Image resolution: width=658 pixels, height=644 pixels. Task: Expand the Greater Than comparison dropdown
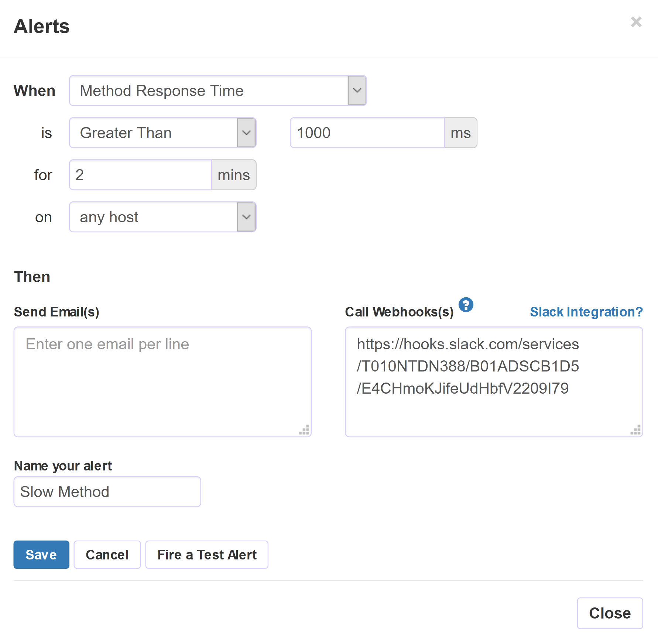pyautogui.click(x=246, y=133)
